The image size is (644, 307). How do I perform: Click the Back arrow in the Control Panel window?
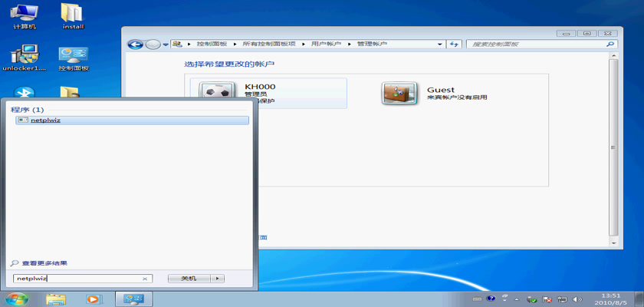coord(135,45)
